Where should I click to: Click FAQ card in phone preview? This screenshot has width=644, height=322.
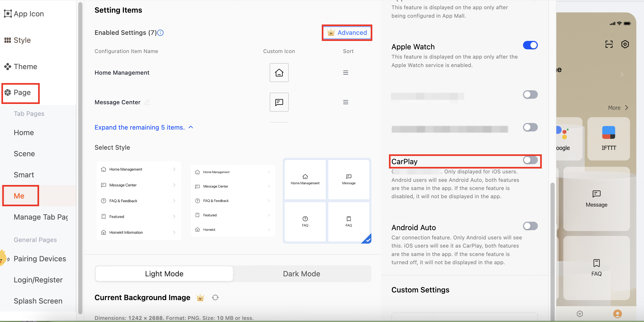click(x=596, y=268)
